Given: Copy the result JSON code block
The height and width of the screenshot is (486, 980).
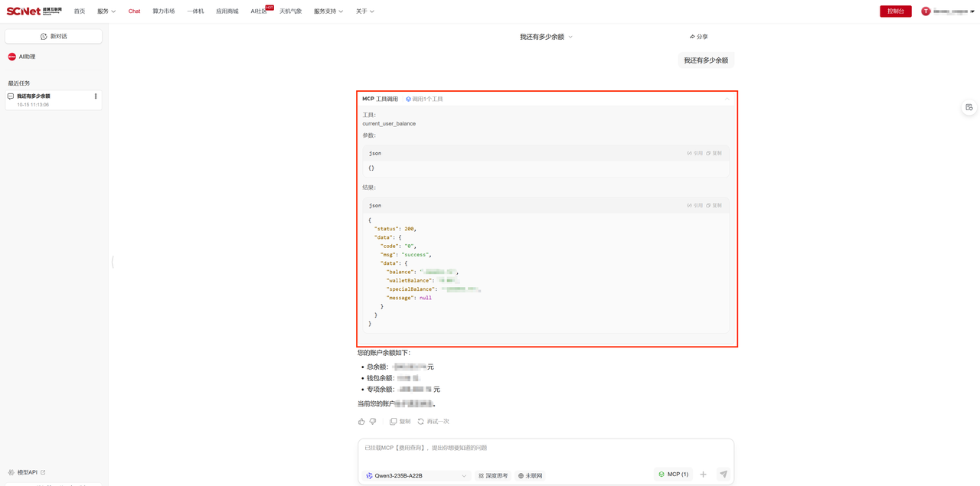Looking at the screenshot, I should (x=714, y=205).
